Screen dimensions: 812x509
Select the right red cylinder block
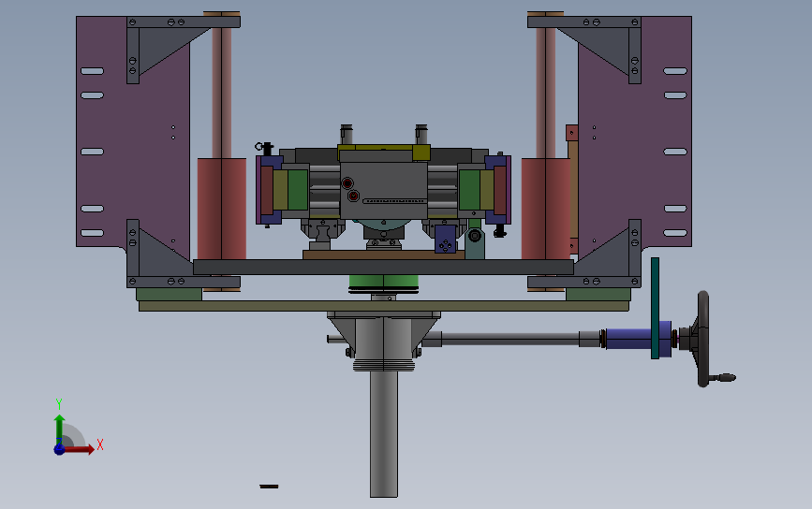tap(546, 209)
